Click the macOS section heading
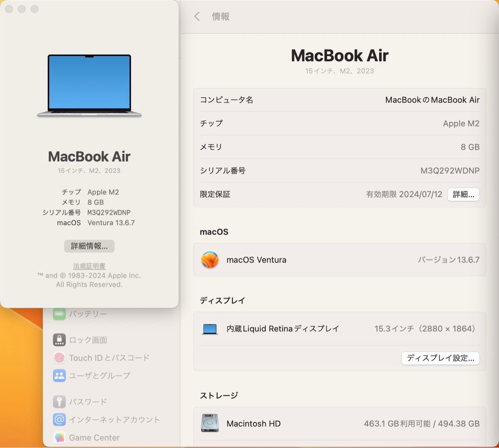This screenshot has height=448, width=499. point(214,232)
